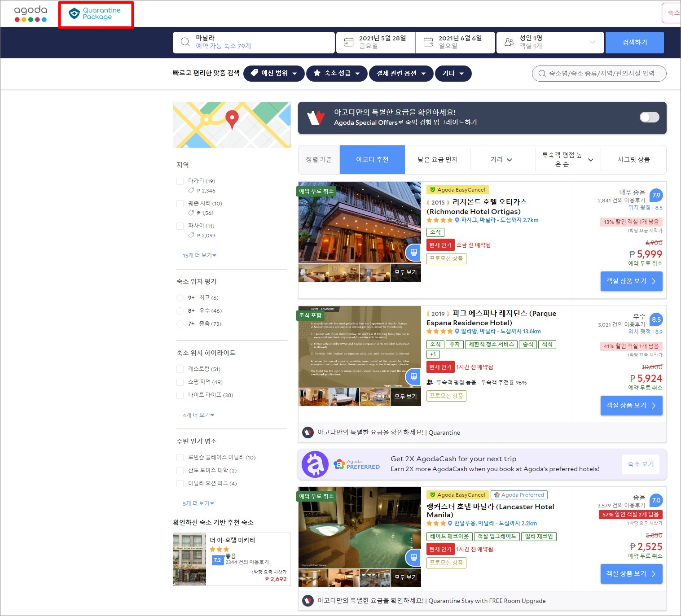Image resolution: width=681 pixels, height=616 pixels.
Task: Select the 아고다 추천 sort tab
Action: [372, 160]
